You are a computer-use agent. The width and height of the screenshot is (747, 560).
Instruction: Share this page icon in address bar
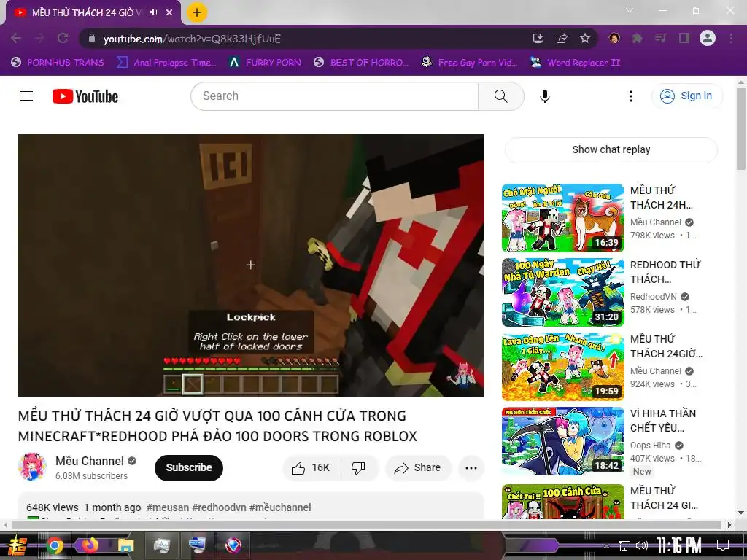click(x=562, y=38)
